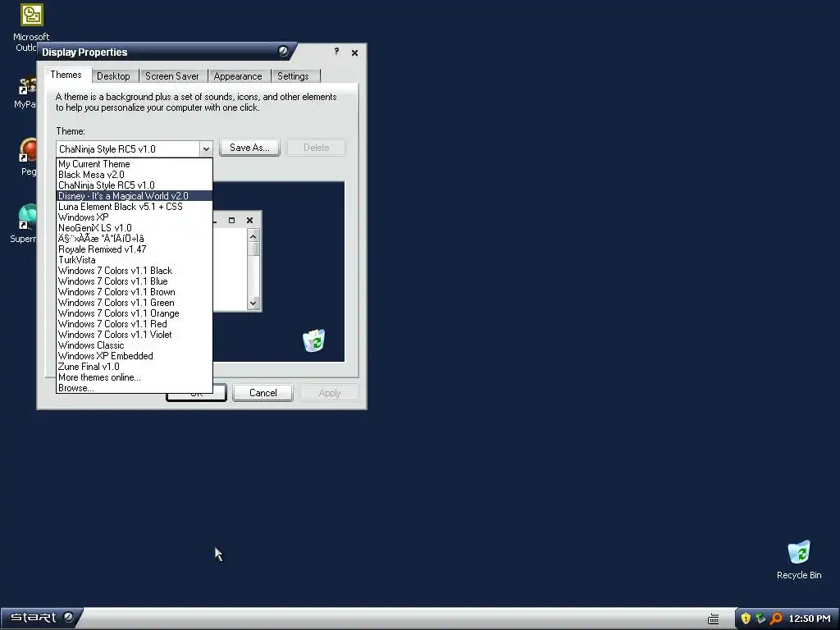This screenshot has height=630, width=840.
Task: Choose Luna Element Black v5.1 + CSS
Action: (x=135, y=207)
